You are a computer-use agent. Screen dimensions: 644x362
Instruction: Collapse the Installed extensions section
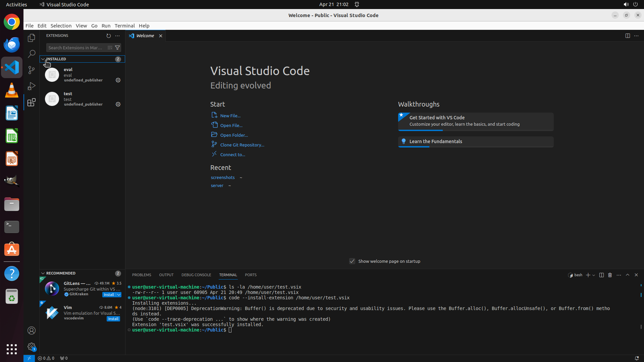click(x=43, y=59)
